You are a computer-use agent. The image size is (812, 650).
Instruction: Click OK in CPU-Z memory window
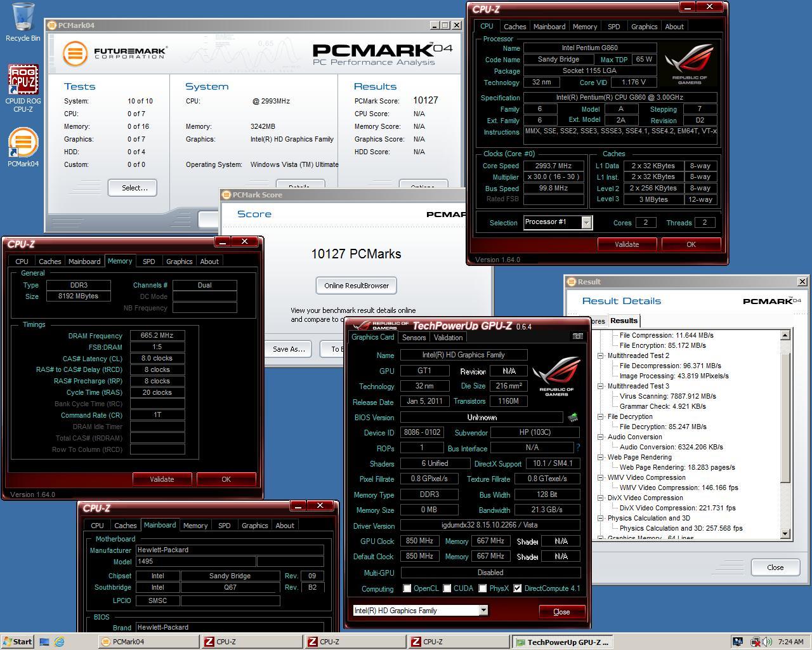tap(226, 479)
